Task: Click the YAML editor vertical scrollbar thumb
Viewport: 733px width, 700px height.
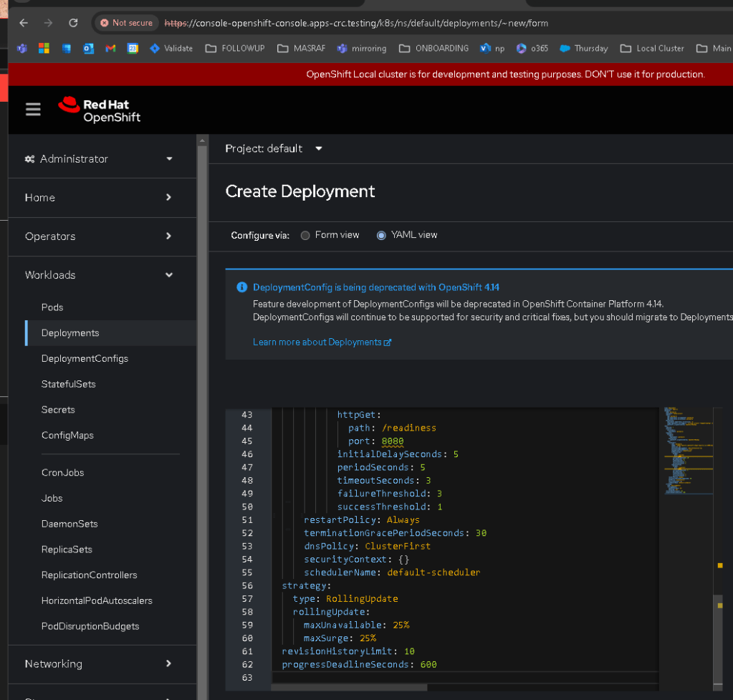Action: [x=718, y=639]
